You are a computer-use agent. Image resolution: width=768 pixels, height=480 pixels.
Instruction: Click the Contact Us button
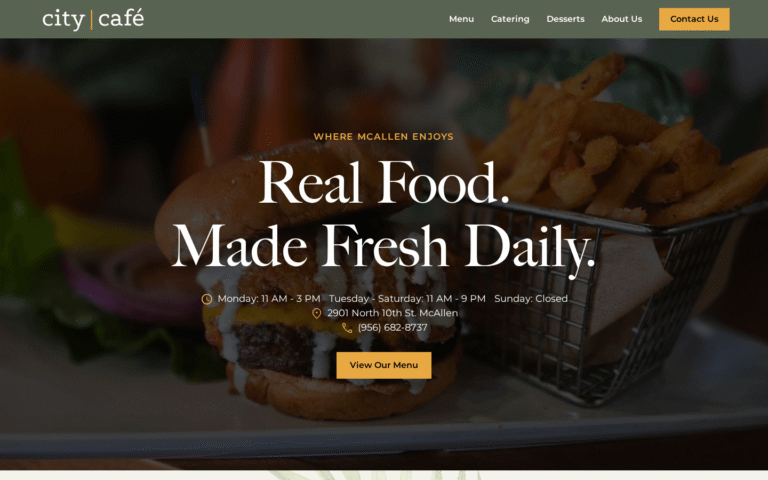694,19
